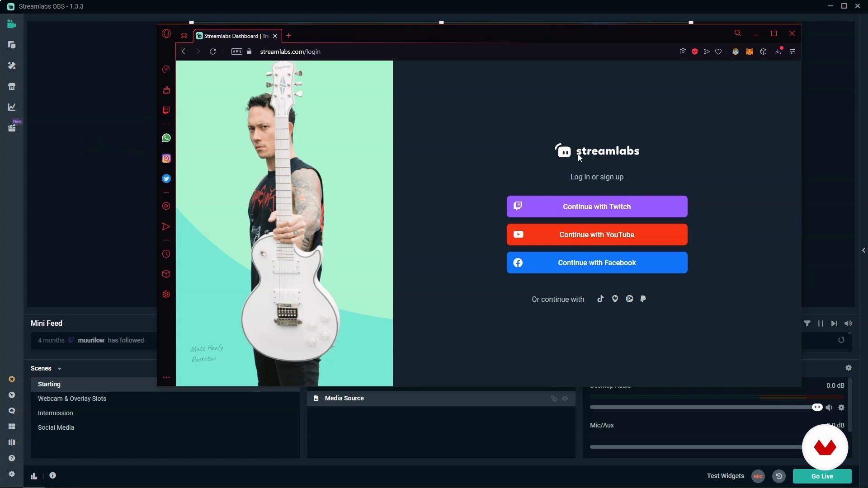This screenshot has width=868, height=488.
Task: Skip alert in Mini Feed
Action: (x=834, y=324)
